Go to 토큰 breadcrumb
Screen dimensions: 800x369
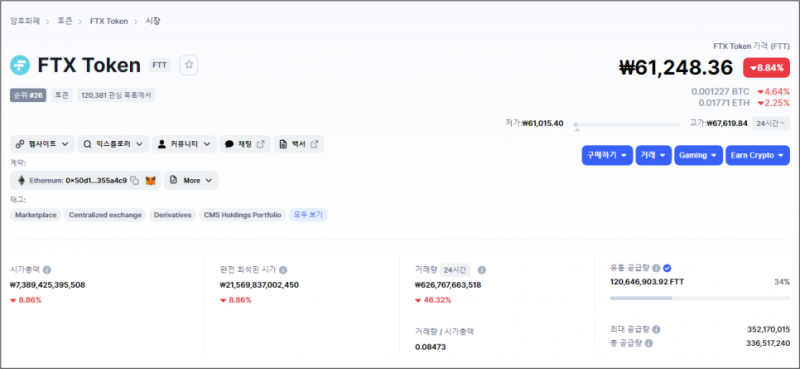[x=65, y=21]
